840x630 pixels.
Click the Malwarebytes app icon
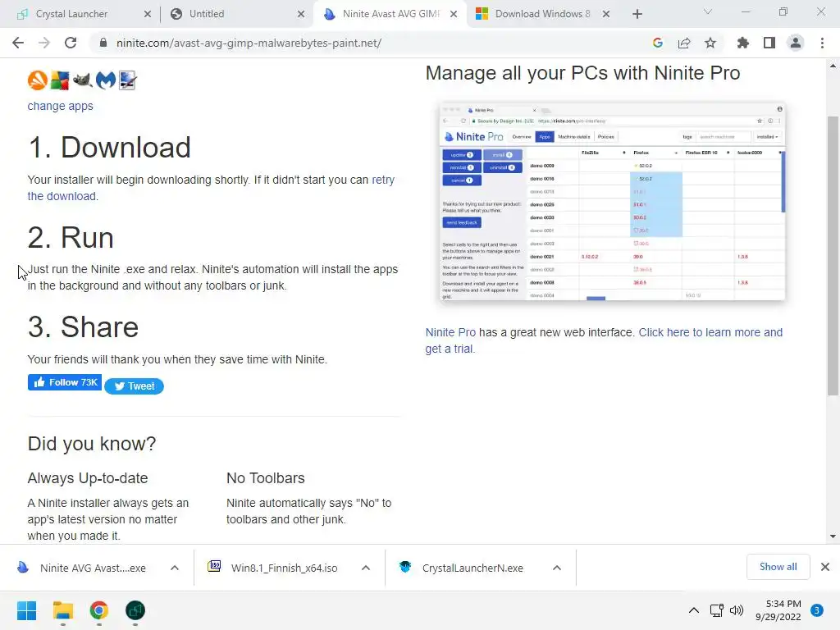pos(106,80)
